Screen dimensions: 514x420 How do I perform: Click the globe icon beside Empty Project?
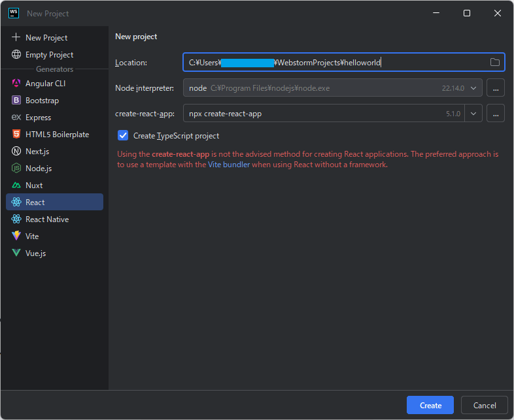16,54
